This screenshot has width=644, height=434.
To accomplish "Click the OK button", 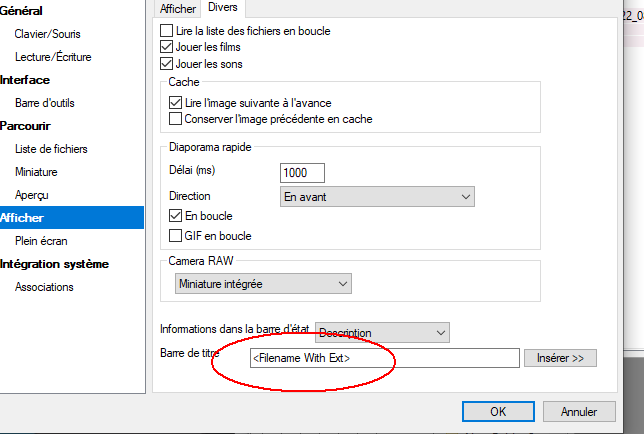I will click(x=497, y=411).
